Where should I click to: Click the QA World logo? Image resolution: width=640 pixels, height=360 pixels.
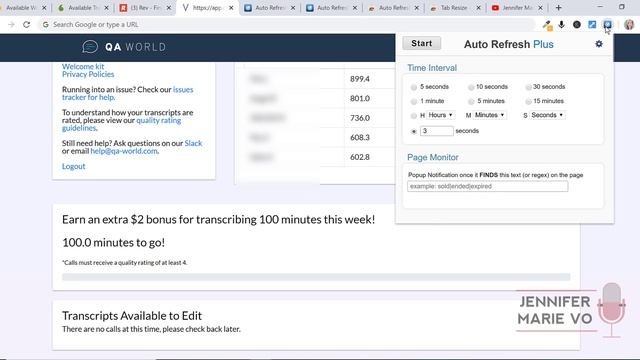pos(124,47)
